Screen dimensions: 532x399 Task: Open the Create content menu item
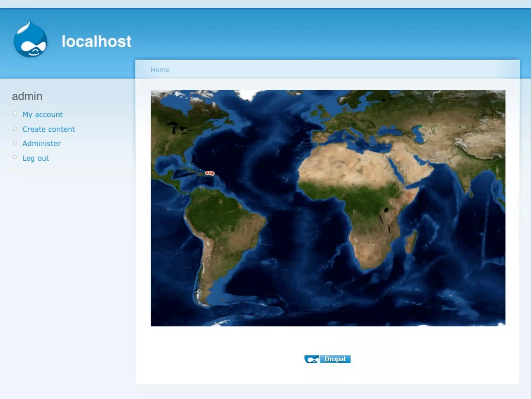point(49,129)
